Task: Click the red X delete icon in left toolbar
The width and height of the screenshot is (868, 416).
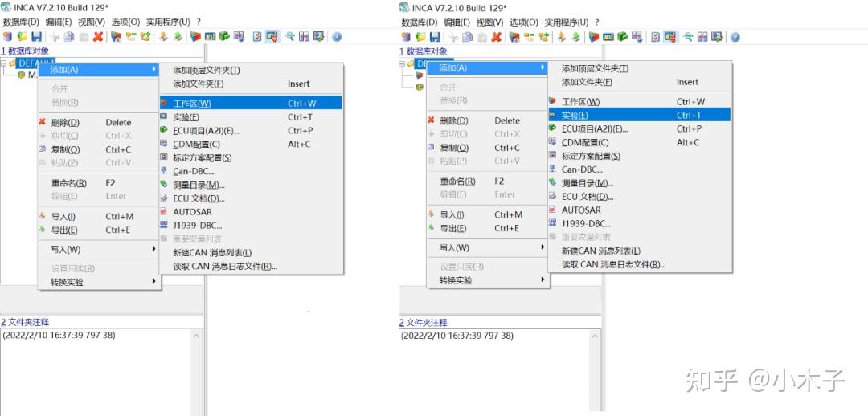Action: click(99, 36)
